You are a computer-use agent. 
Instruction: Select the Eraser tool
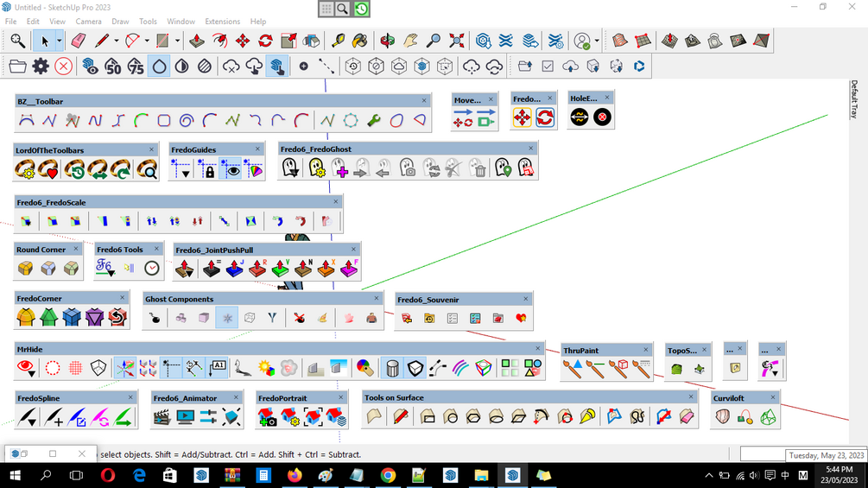79,41
